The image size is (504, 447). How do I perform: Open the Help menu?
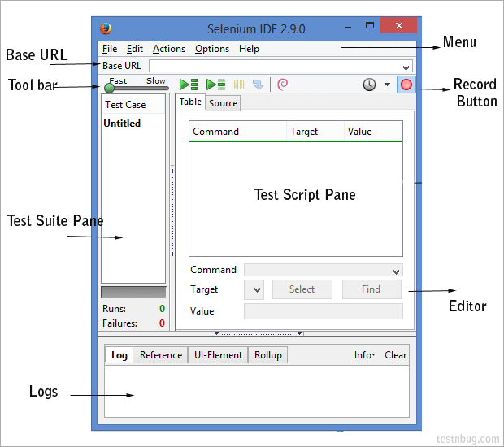click(x=249, y=49)
